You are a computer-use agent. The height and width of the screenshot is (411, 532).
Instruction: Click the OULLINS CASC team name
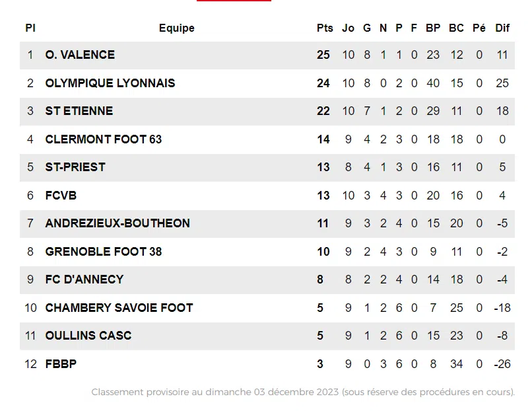[88, 336]
